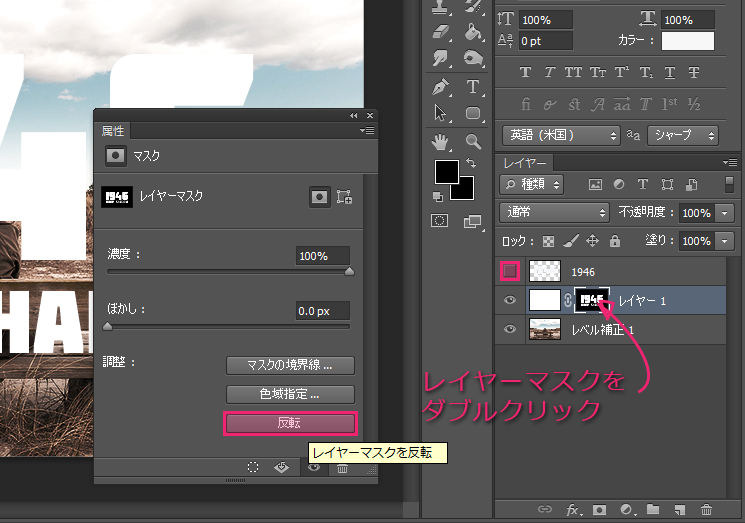Click the 反転 invert mask button
Screen dimensions: 745x523
(x=290, y=423)
